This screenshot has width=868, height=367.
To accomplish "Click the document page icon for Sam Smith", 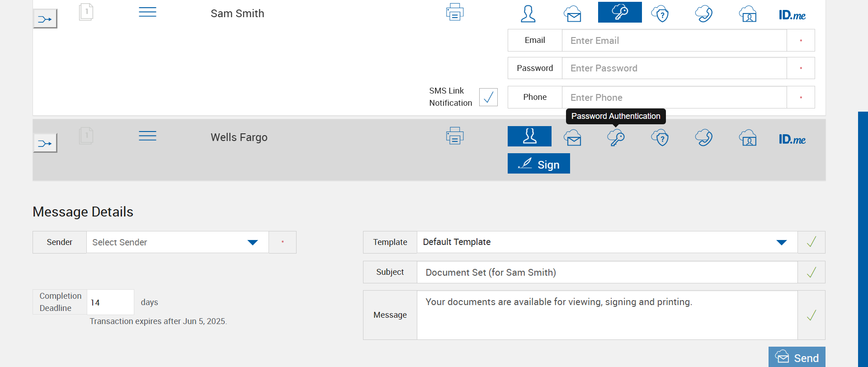I will pos(86,12).
